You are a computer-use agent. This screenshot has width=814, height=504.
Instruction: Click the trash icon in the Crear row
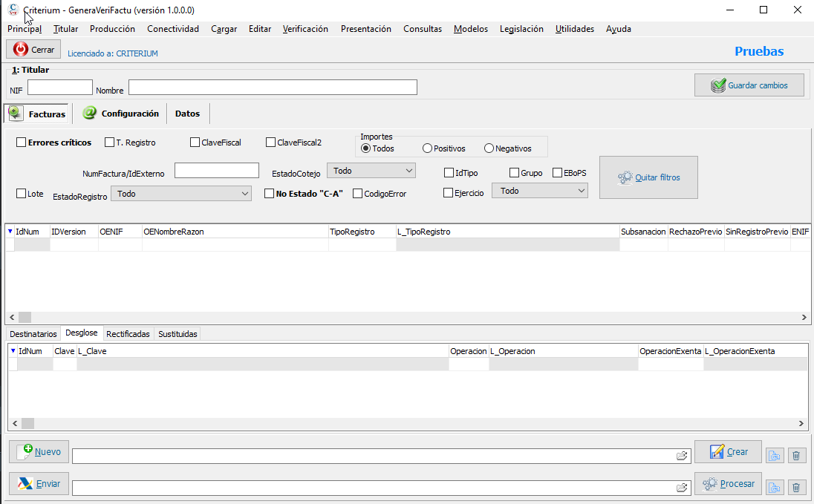coord(796,456)
